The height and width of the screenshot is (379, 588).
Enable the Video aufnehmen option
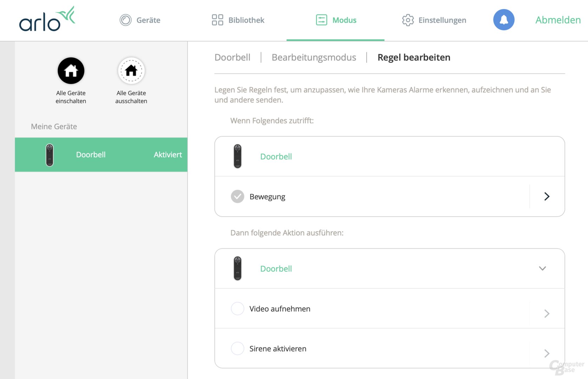[237, 309]
